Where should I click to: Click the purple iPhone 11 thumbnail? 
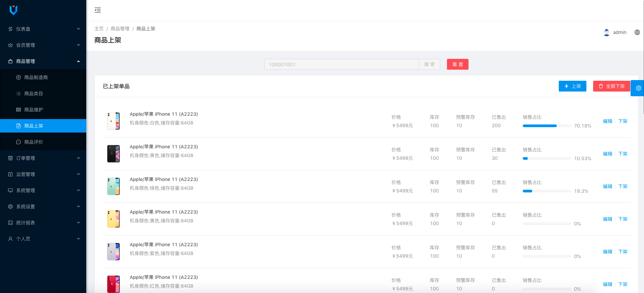114,252
